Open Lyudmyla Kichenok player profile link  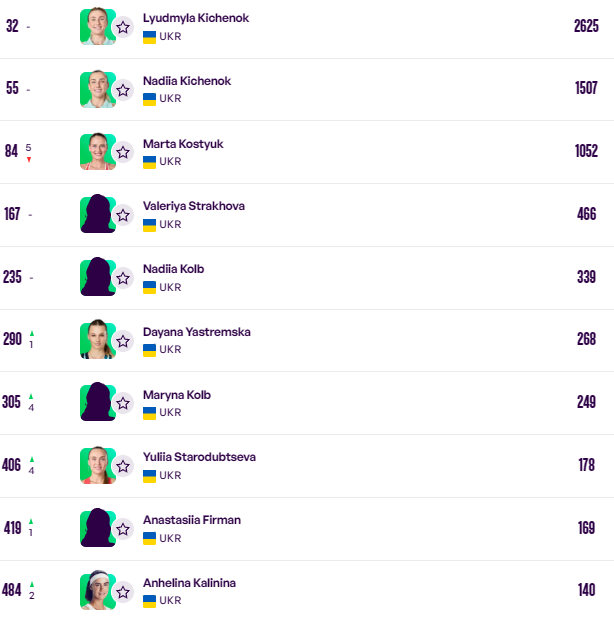[196, 19]
